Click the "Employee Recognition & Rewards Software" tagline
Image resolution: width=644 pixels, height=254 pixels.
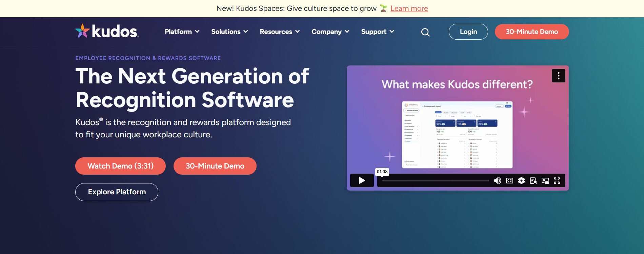(x=148, y=58)
